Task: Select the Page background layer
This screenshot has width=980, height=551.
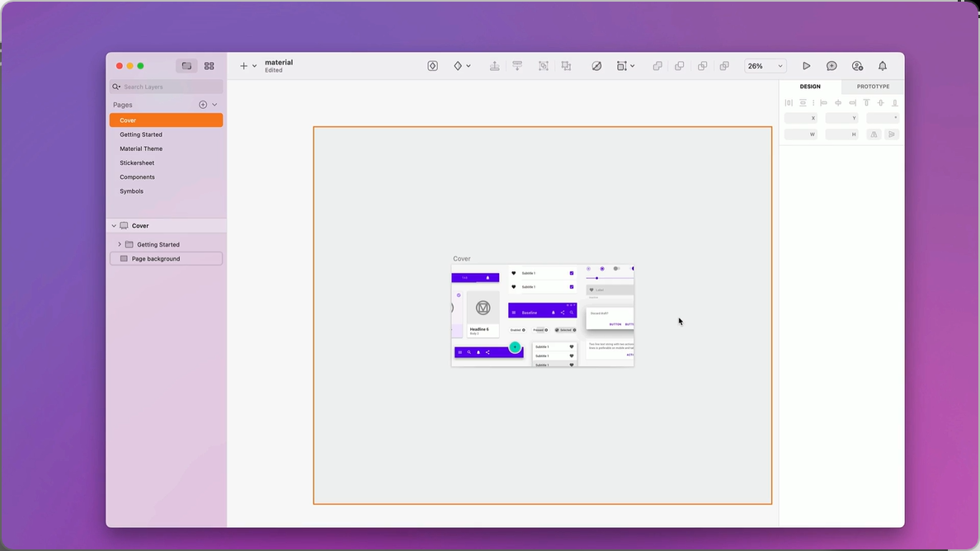Action: coord(167,259)
